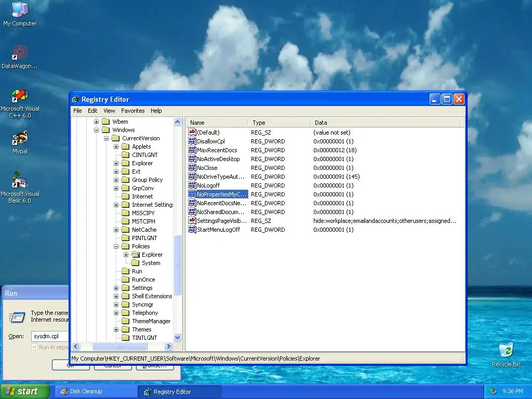Click the hide:workplace;emailandaccounts data value

click(384, 220)
